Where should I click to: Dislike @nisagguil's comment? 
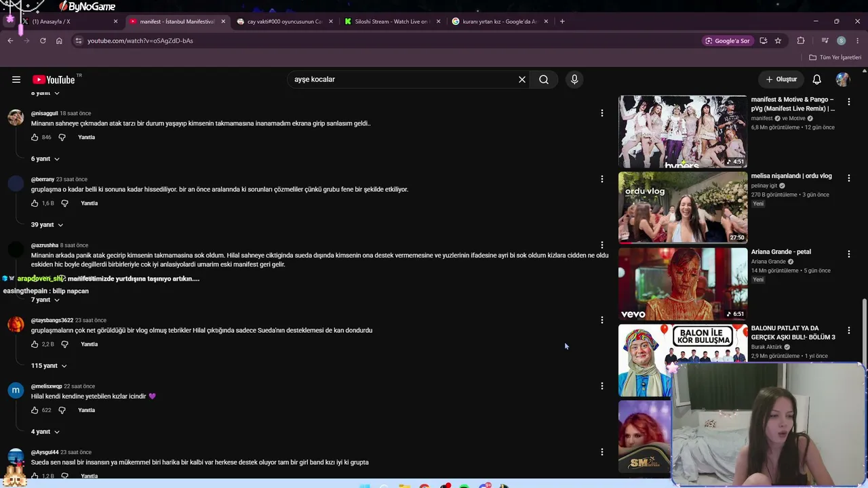point(62,138)
